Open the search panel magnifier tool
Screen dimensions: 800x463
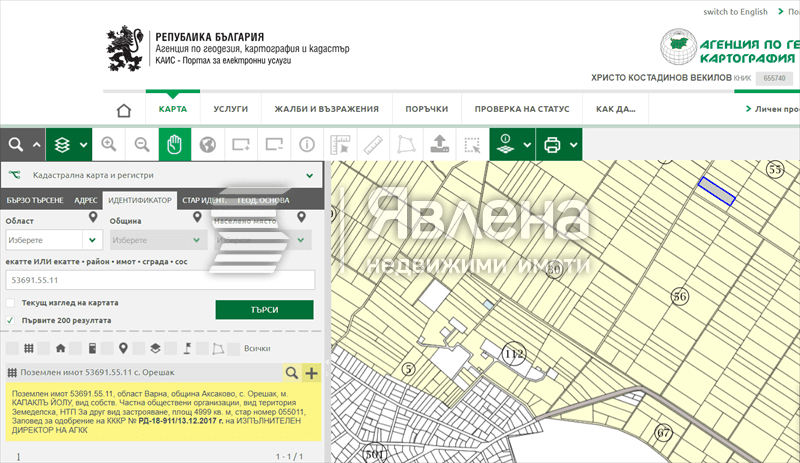tap(16, 145)
